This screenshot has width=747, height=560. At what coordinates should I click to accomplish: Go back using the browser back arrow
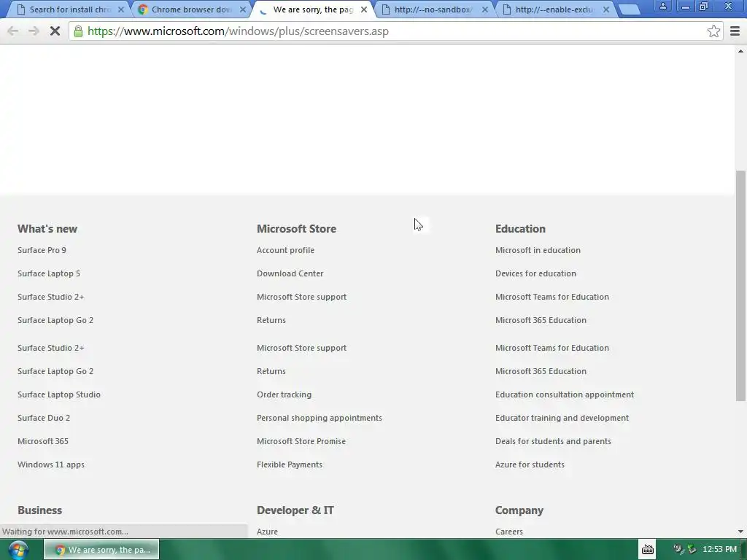13,31
